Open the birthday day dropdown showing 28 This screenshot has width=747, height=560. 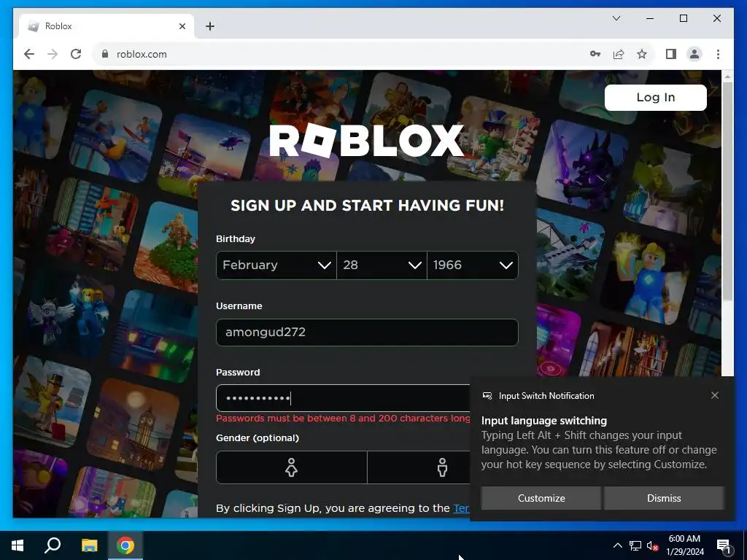tap(382, 265)
